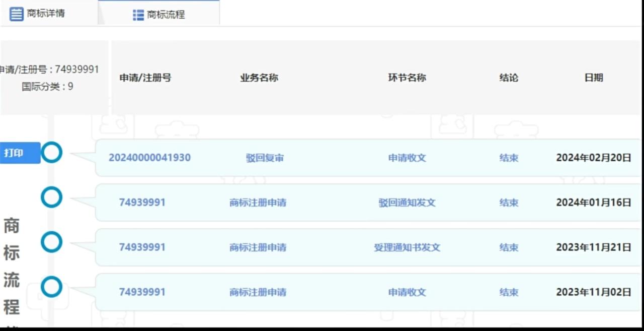Select the timeline circle for 2023年11月21日 row
The image size is (644, 331).
[51, 242]
